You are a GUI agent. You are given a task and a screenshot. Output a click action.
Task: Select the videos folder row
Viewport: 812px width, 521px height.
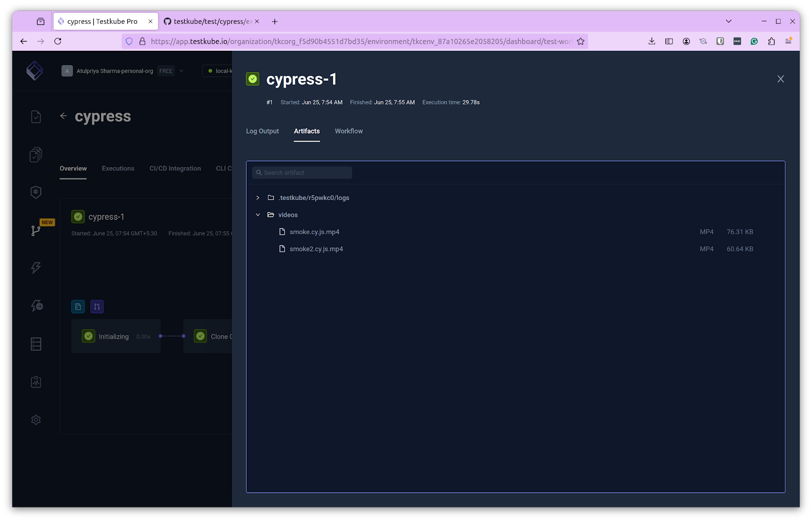click(x=515, y=215)
